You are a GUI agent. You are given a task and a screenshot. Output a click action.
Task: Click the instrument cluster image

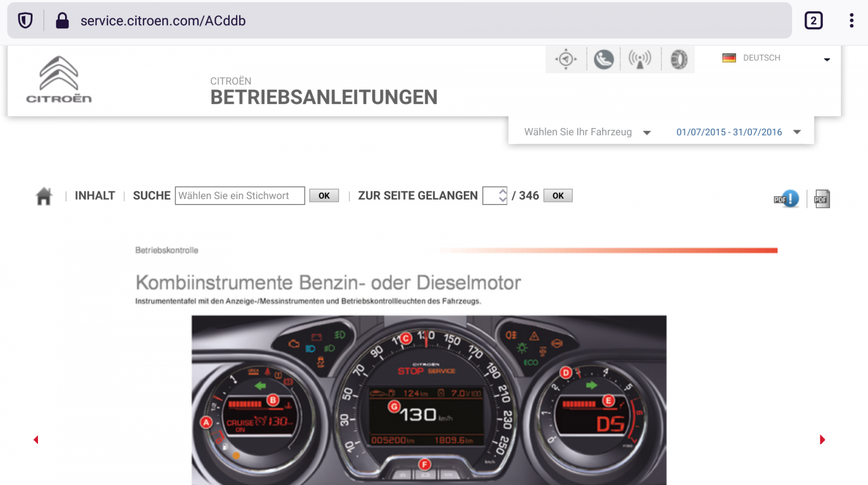click(429, 400)
